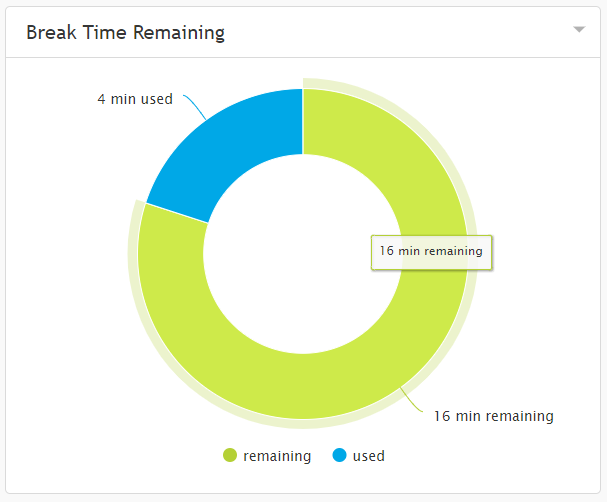Click the word Break in the title
This screenshot has height=502, width=607.
51,32
